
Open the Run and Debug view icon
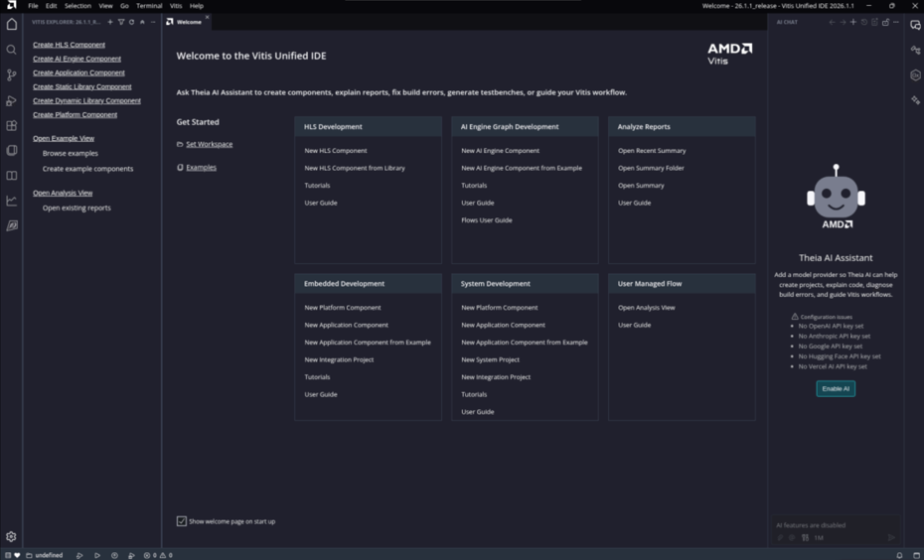11,100
